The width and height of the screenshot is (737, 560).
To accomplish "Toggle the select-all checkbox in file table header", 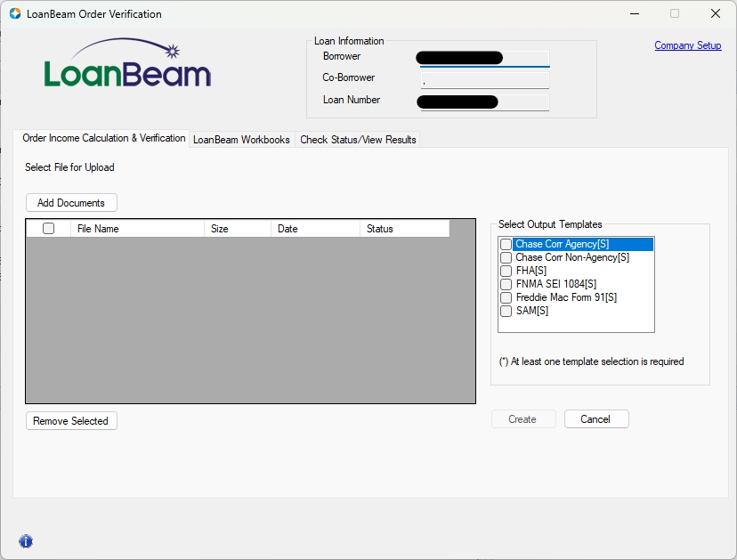I will (49, 229).
